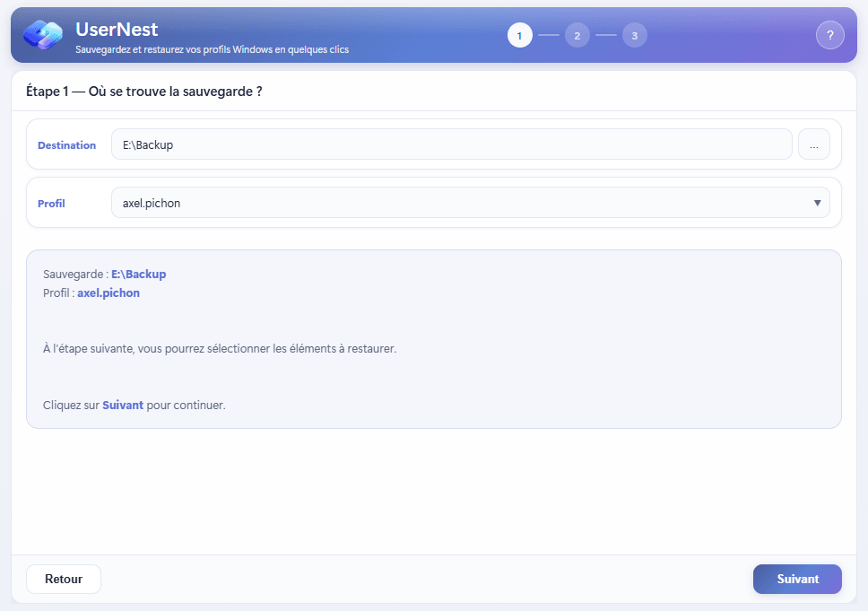
Task: Select step 3 indicator in the header
Action: point(635,36)
